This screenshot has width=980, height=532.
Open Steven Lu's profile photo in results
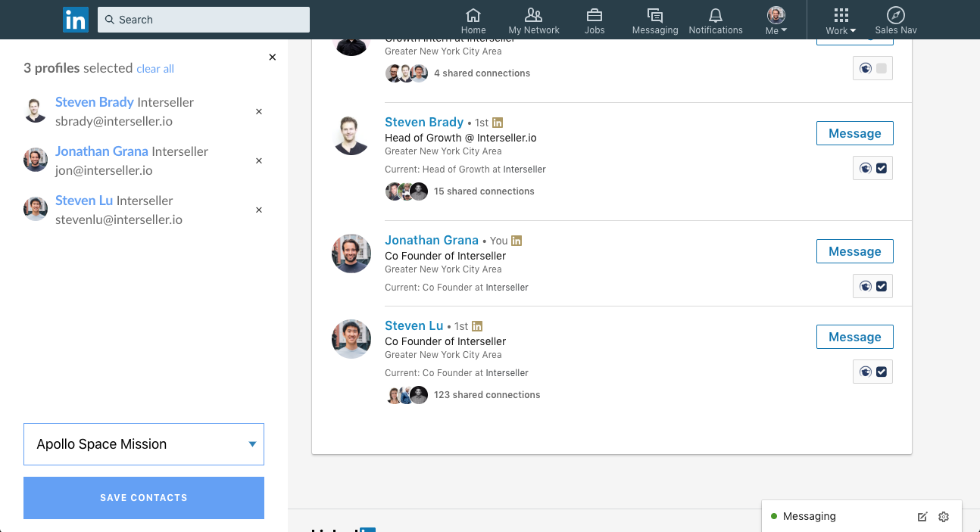[x=351, y=339]
